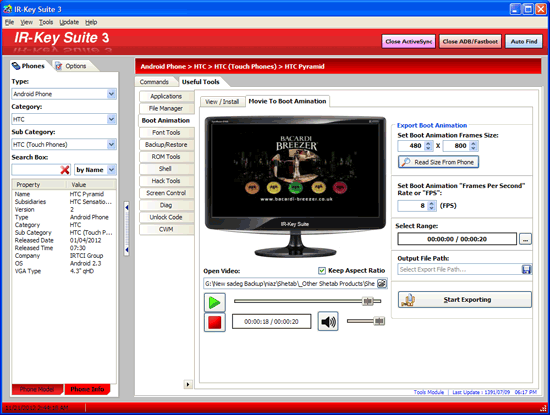Switch to the Commands tab
Image resolution: width=550 pixels, height=415 pixels.
tap(154, 82)
